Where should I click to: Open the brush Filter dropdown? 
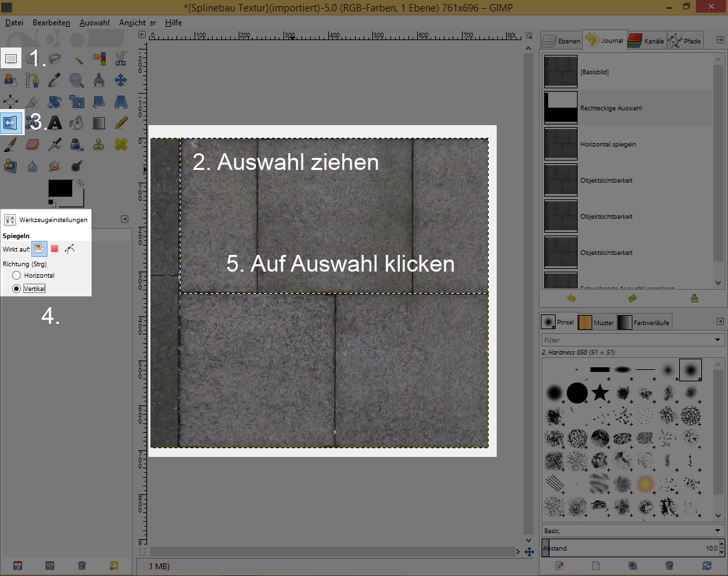pos(717,341)
